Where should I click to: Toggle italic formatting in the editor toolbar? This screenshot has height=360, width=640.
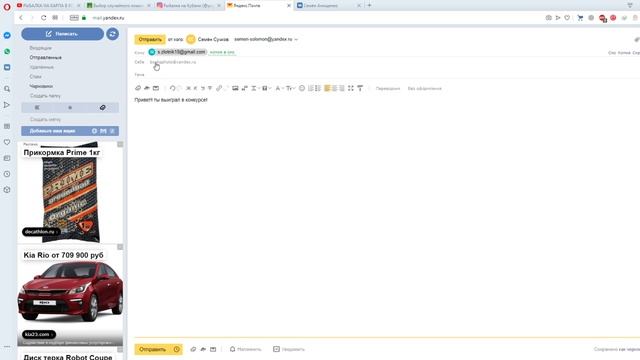[x=195, y=88]
